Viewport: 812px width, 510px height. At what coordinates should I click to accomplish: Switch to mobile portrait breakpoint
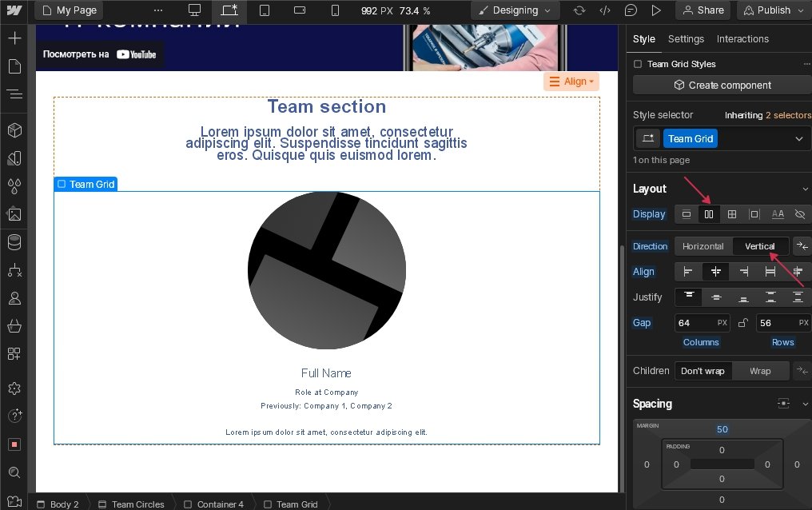coord(335,10)
